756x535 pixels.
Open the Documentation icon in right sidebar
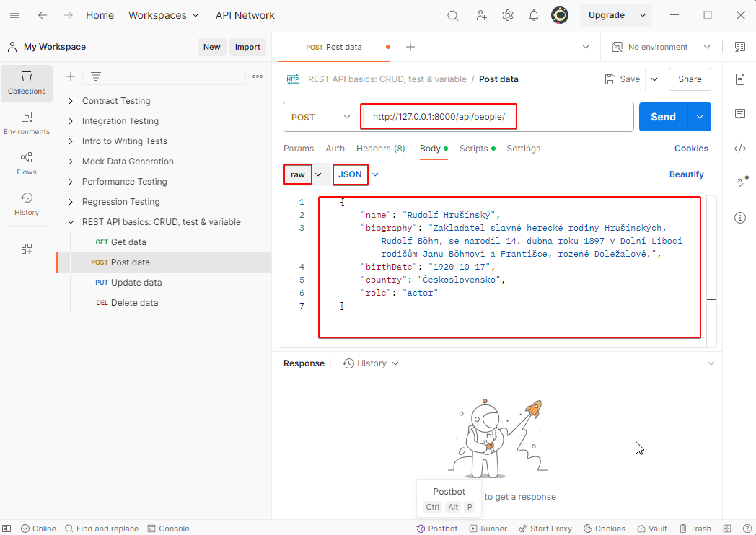[x=740, y=79]
